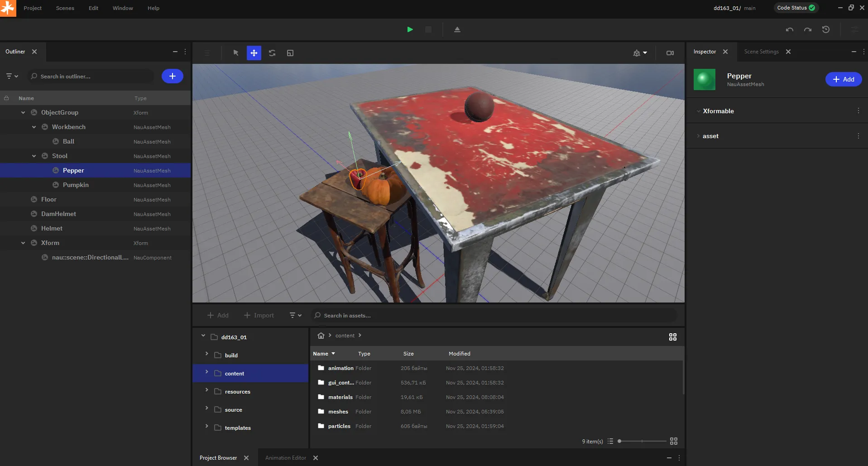Click the Add button in Inspector
The width and height of the screenshot is (868, 466).
click(x=843, y=79)
